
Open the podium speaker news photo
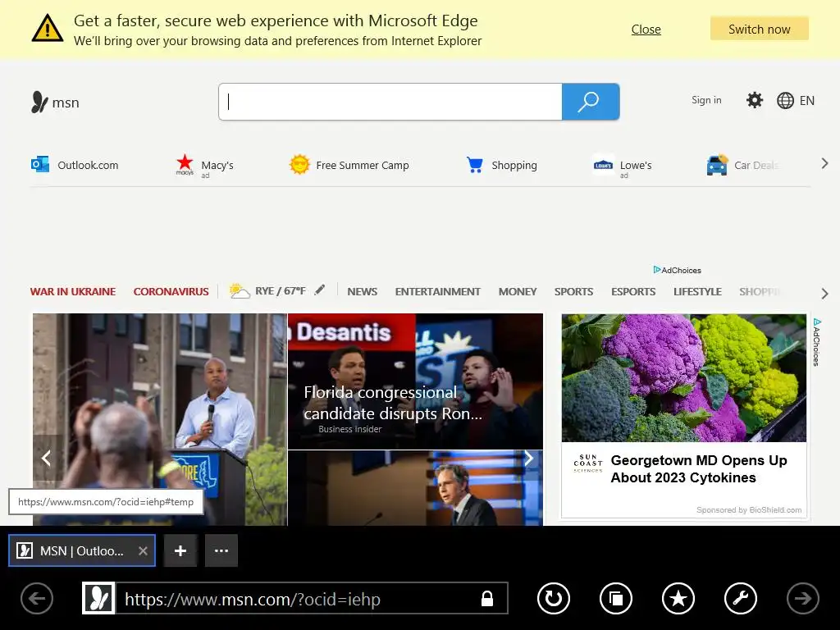[160, 419]
